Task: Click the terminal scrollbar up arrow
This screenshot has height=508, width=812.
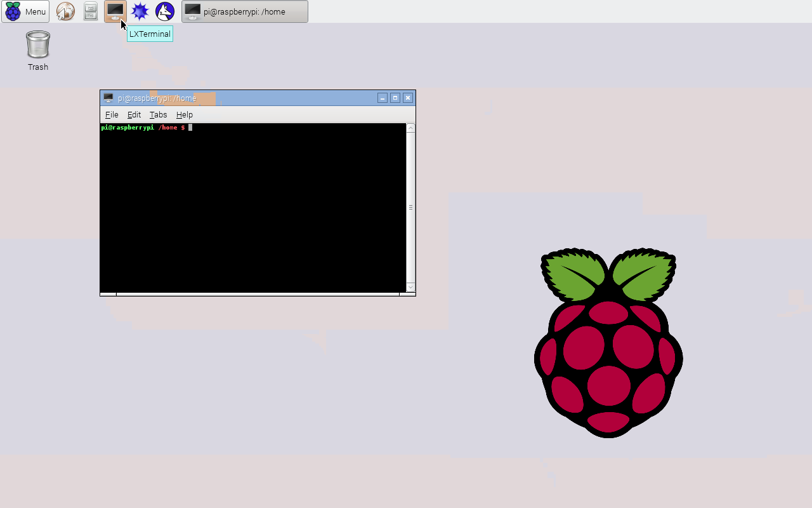Action: click(410, 128)
